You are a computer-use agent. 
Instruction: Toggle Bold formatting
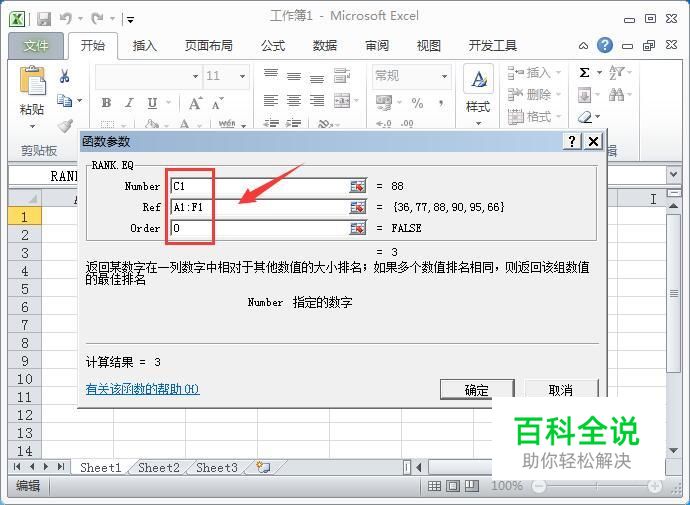[x=106, y=103]
